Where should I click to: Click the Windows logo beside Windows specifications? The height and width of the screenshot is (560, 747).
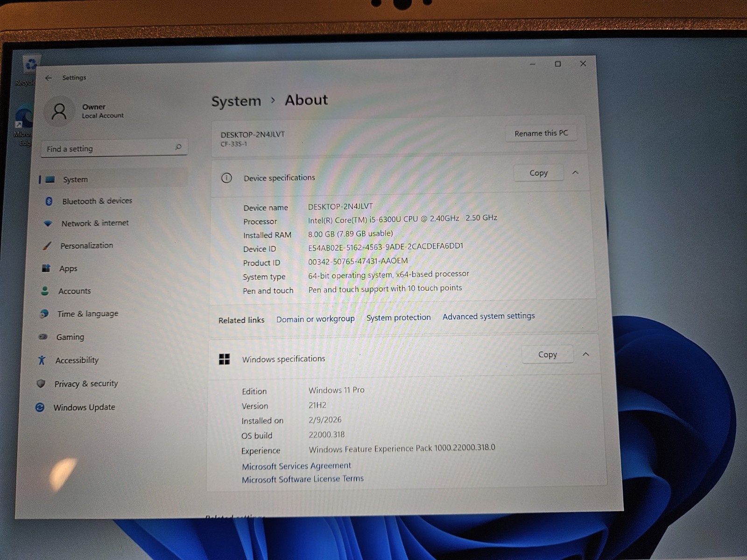225,359
